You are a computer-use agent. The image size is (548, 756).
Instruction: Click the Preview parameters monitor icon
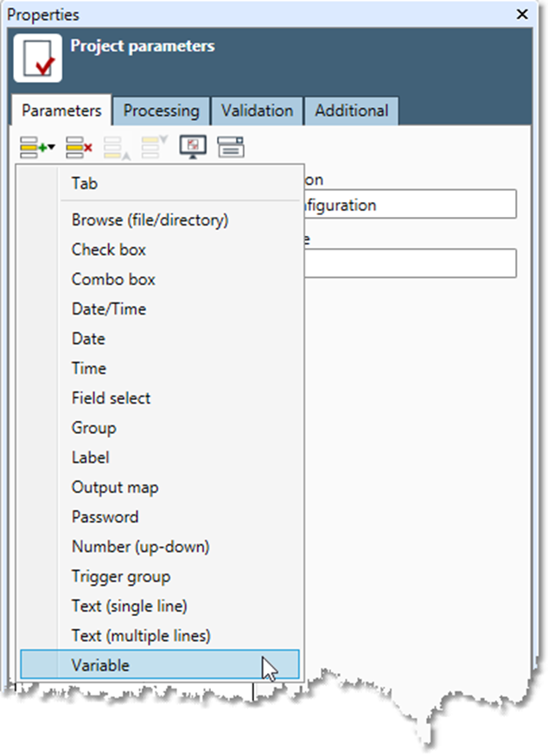(x=192, y=148)
